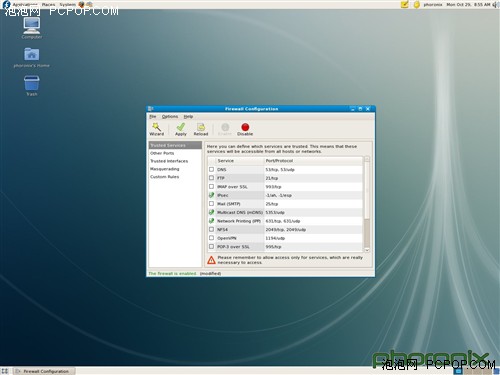The image size is (500, 375).
Task: Enable the NFS4 service checkbox
Action: pyautogui.click(x=211, y=229)
